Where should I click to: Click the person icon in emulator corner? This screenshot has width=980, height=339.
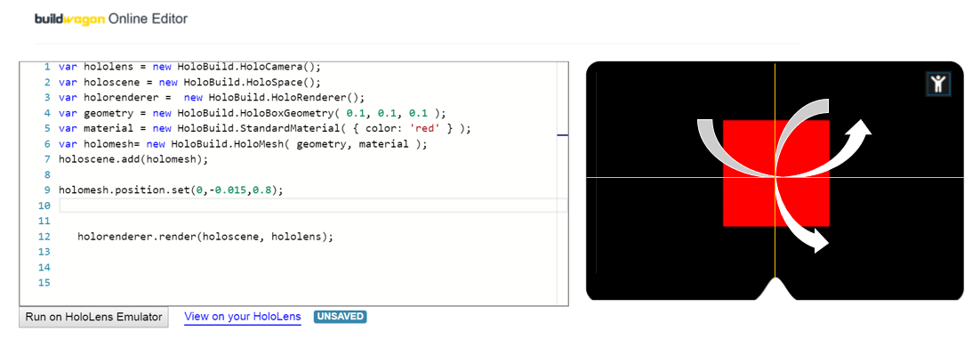point(937,83)
